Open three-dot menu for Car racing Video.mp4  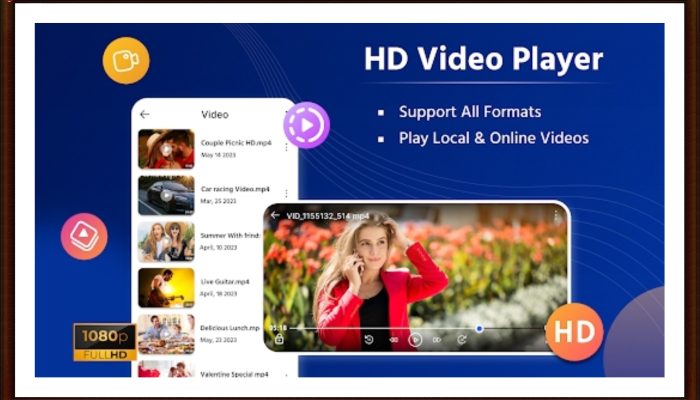pos(286,193)
